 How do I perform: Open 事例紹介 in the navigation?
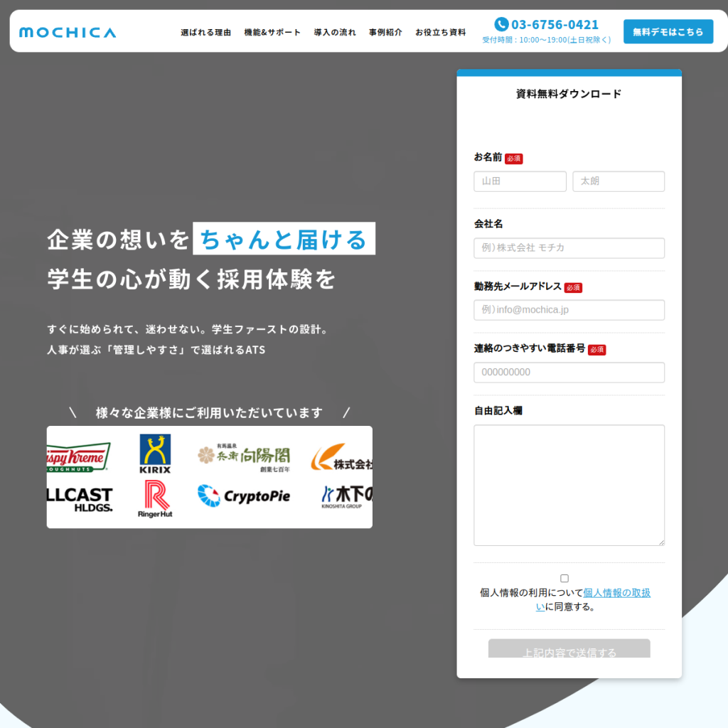tap(385, 33)
